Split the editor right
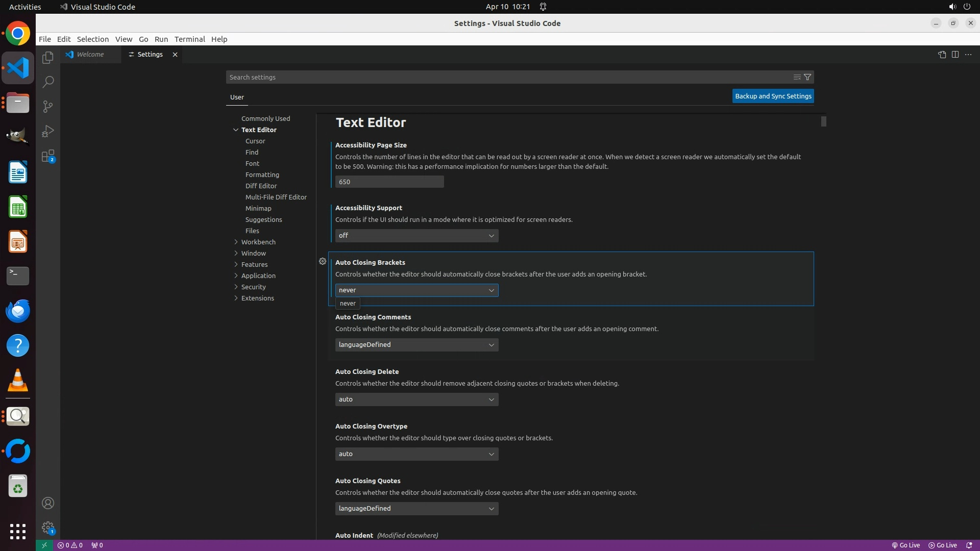The image size is (980, 551). 955,55
